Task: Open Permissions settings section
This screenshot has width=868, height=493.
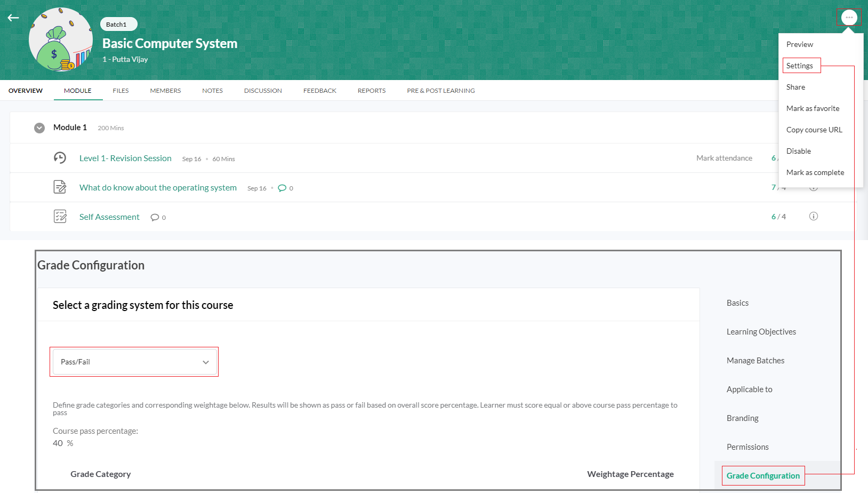Action: coord(748,447)
